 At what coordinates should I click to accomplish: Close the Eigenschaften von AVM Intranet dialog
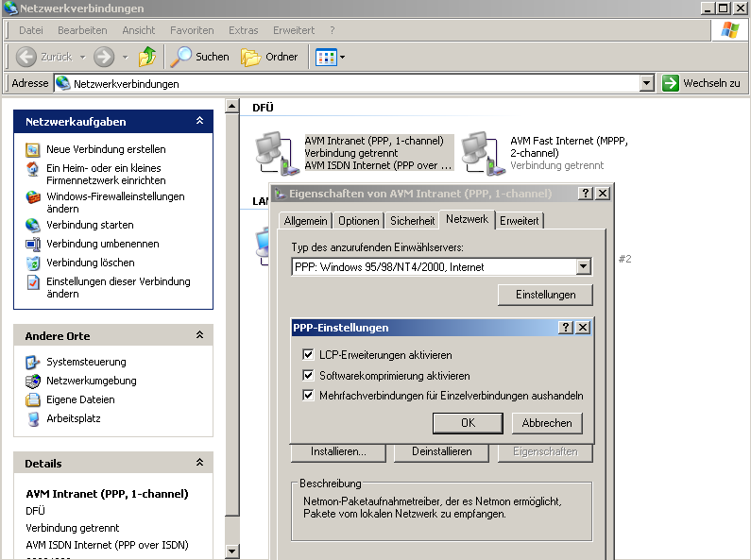[603, 194]
